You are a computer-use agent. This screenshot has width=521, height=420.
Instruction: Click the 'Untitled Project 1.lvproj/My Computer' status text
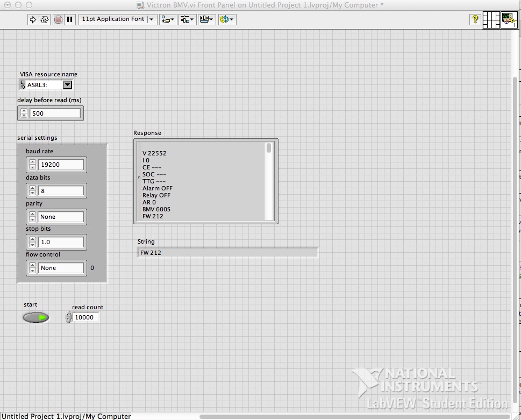click(66, 416)
